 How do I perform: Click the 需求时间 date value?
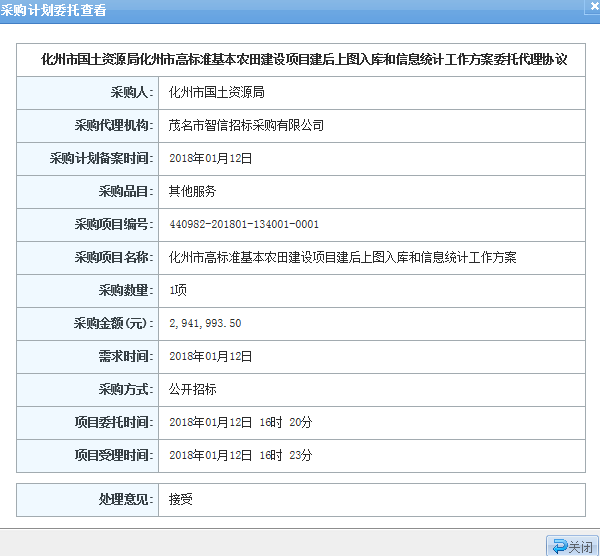[x=211, y=356]
